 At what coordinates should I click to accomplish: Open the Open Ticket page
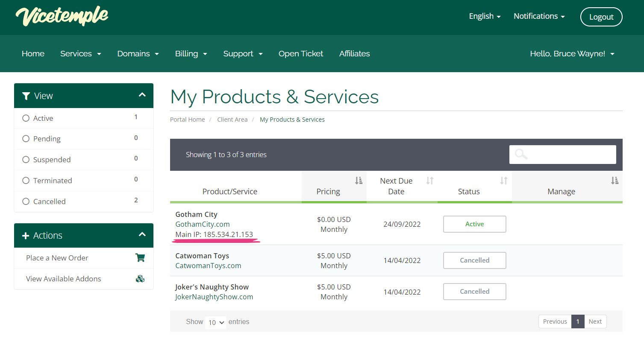point(301,54)
